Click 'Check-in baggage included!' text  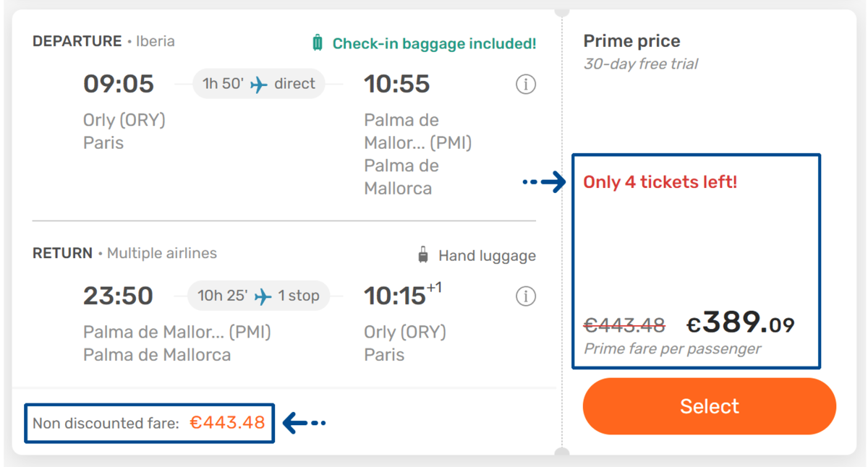tap(434, 43)
